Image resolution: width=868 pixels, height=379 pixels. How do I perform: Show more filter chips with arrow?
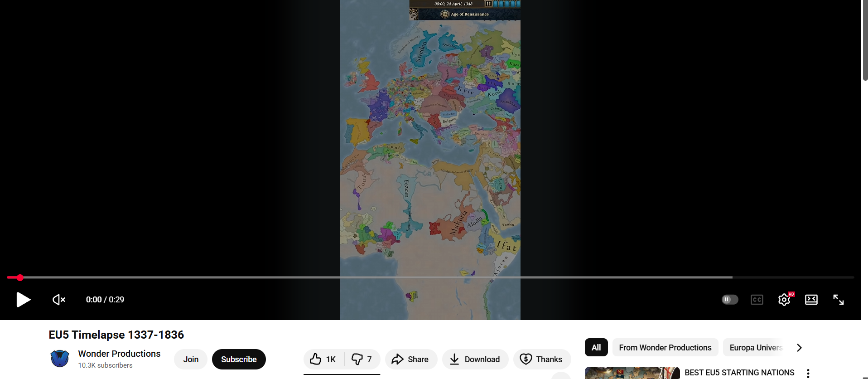(x=799, y=348)
